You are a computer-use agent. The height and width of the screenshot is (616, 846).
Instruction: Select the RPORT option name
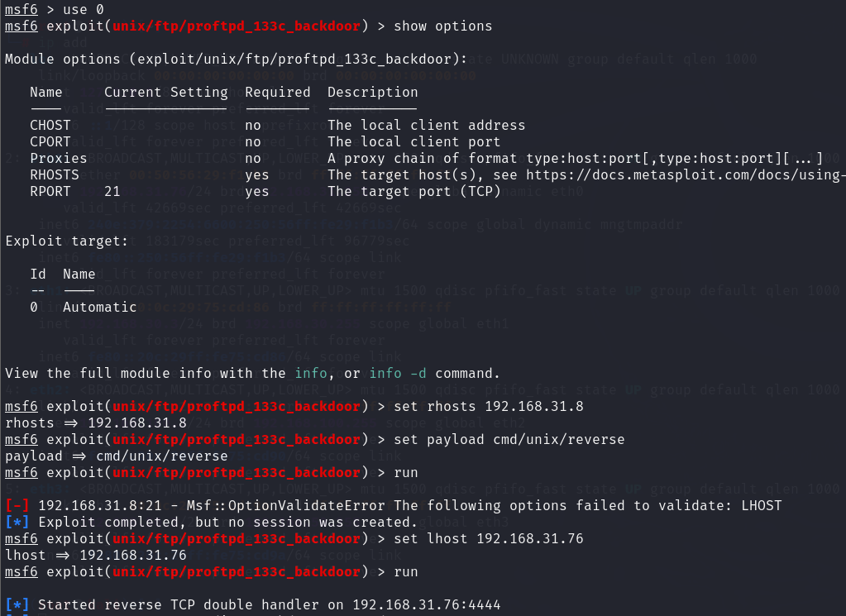point(50,192)
